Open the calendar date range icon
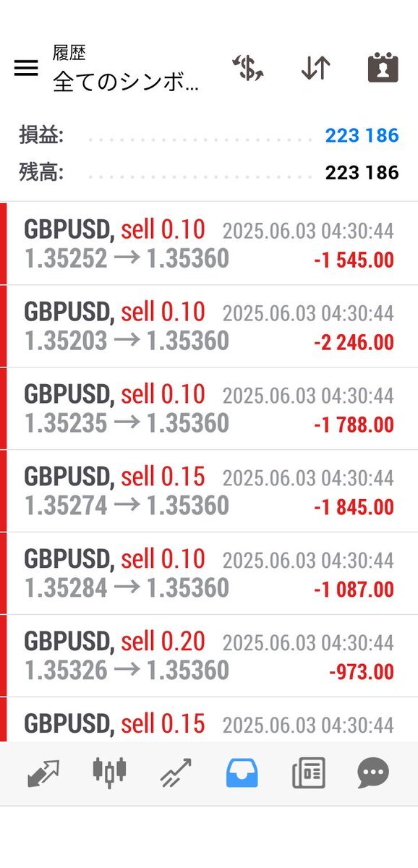This screenshot has width=418, height=868. [383, 68]
